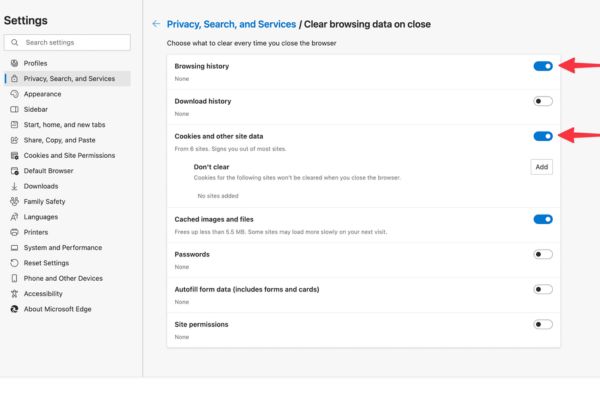Click the back arrow icon beside the page title
This screenshot has width=600, height=400.
(x=156, y=24)
